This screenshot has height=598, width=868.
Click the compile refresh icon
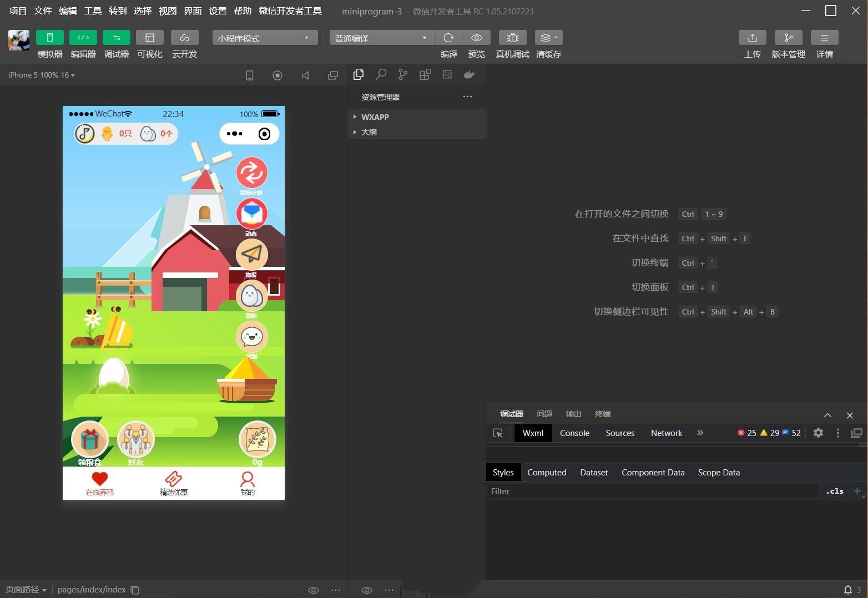click(448, 38)
